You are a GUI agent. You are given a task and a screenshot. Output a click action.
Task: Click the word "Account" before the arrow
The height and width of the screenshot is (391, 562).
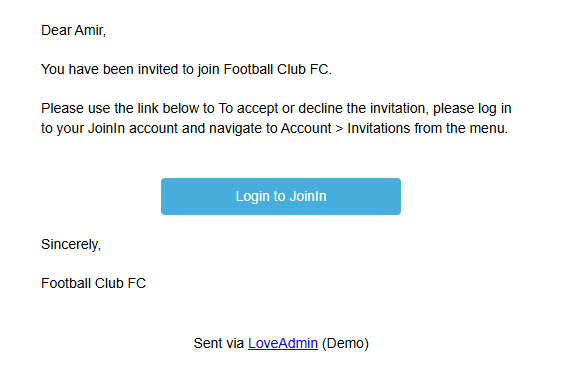pos(306,128)
